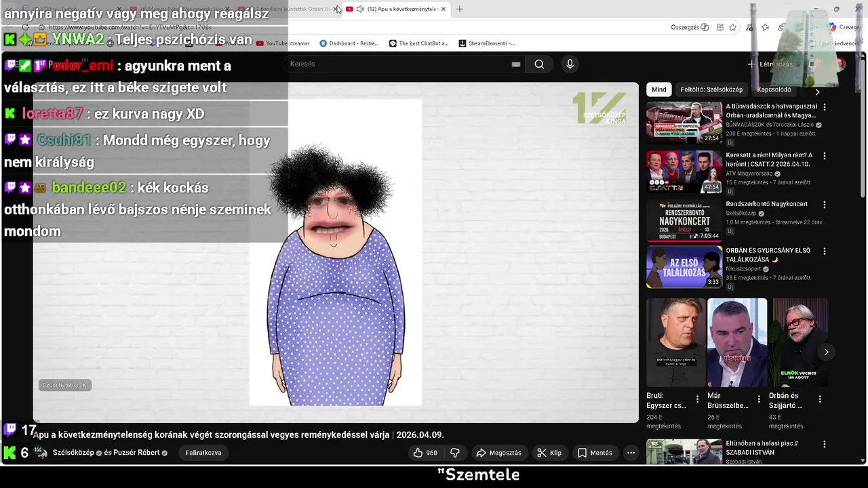Open options for Orbán és Szijjártó short

coord(820,399)
